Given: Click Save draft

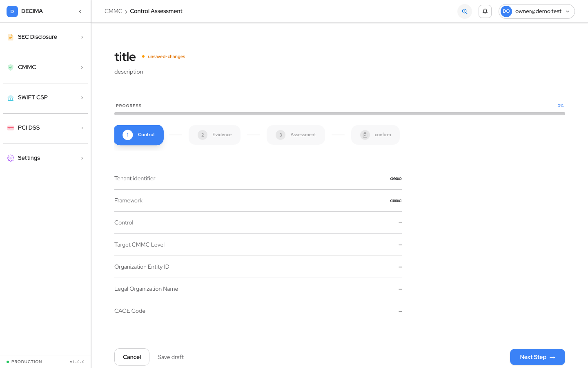Looking at the screenshot, I should pos(171,357).
